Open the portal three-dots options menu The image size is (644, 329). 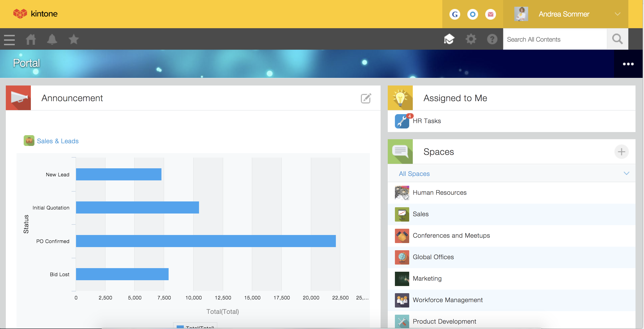click(x=628, y=64)
